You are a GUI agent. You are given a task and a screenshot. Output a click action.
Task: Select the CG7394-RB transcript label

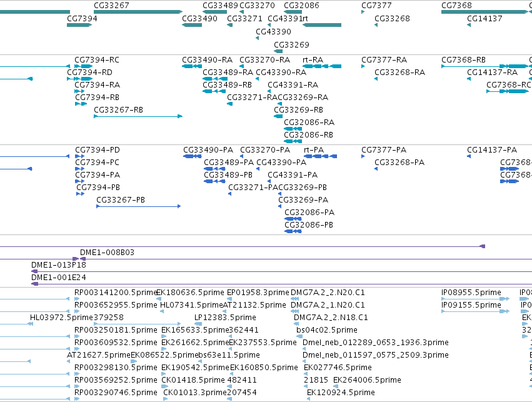[x=97, y=98]
